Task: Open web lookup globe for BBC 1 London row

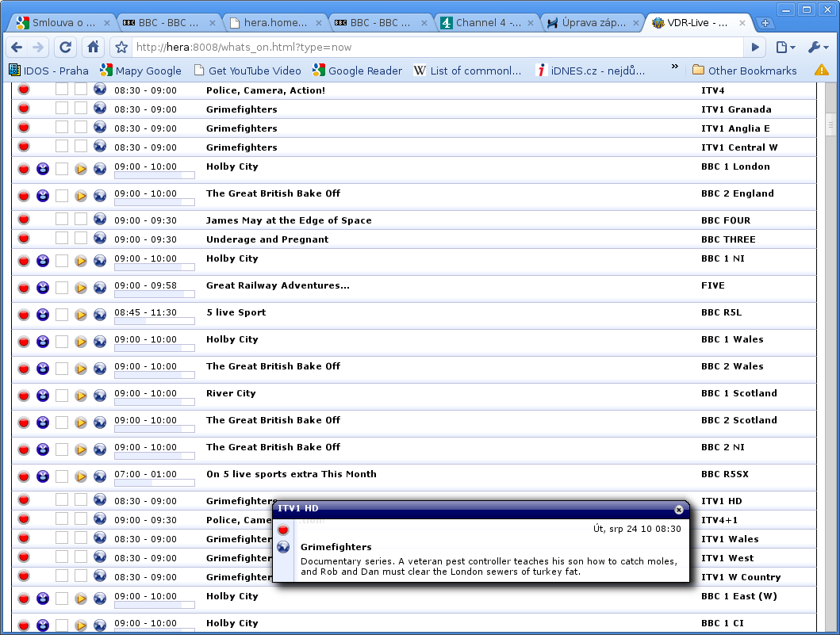Action: pos(100,169)
